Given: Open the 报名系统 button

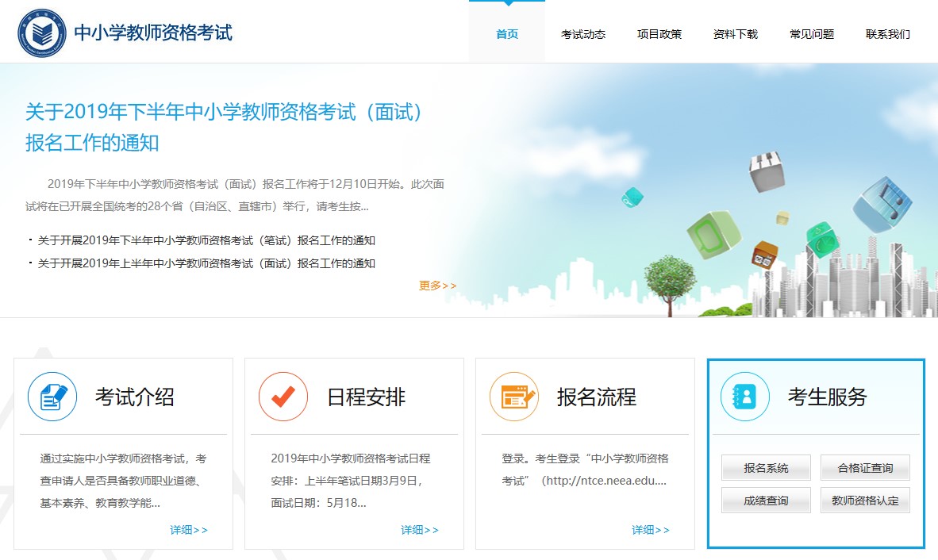Looking at the screenshot, I should 767,468.
